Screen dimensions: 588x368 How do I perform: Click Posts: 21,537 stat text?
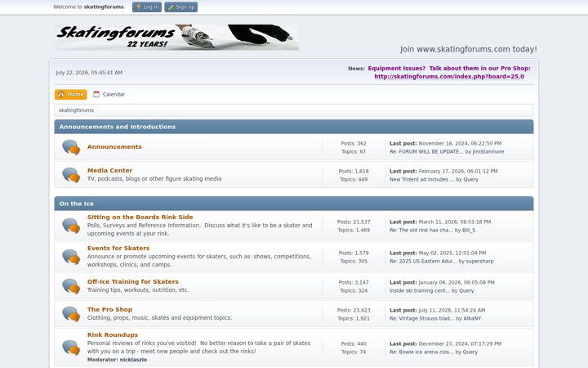pos(354,222)
